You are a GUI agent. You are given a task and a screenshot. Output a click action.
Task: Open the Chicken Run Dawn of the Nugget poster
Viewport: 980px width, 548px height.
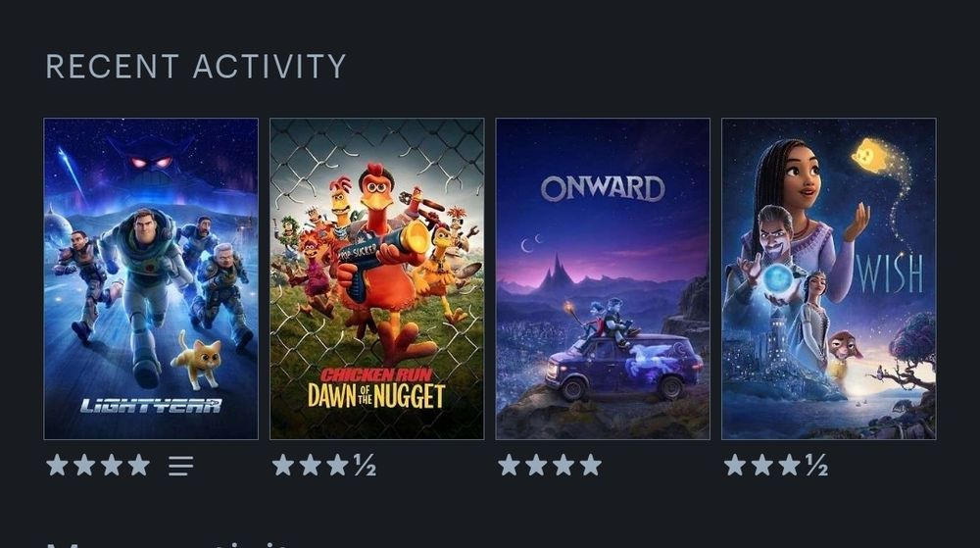point(377,278)
